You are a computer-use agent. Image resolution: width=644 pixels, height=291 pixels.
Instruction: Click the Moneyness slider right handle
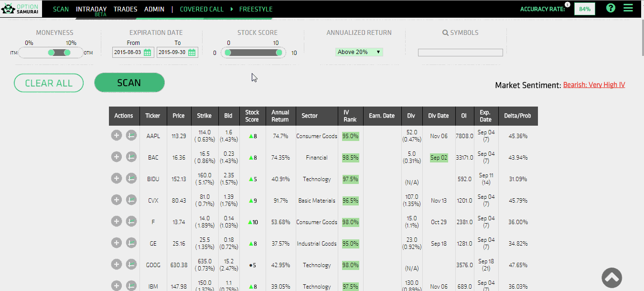coord(67,53)
